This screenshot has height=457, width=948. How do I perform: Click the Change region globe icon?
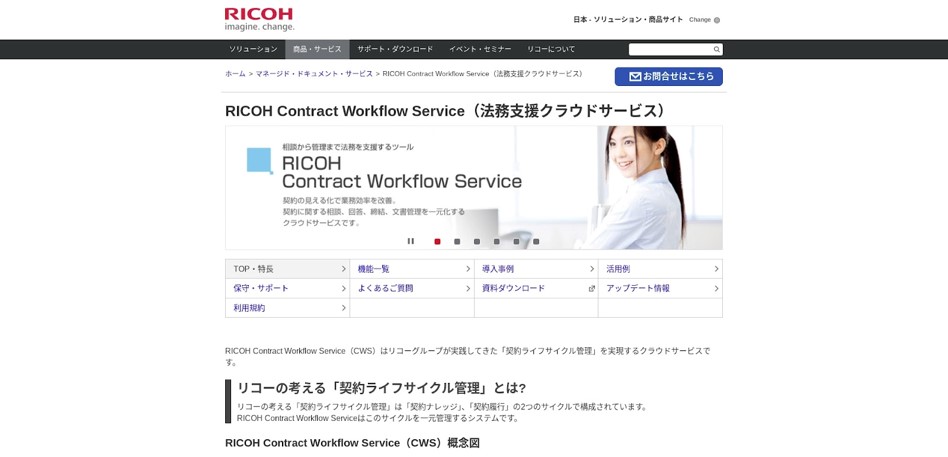coord(717,20)
